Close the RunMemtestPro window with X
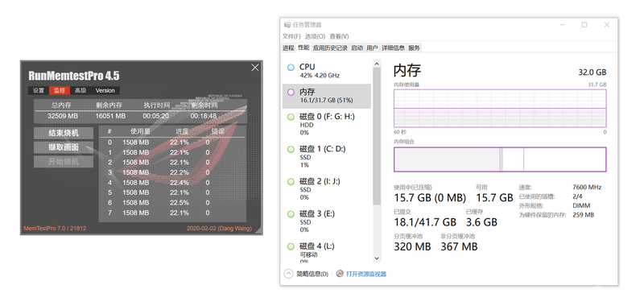The image size is (644, 306). 255,68
